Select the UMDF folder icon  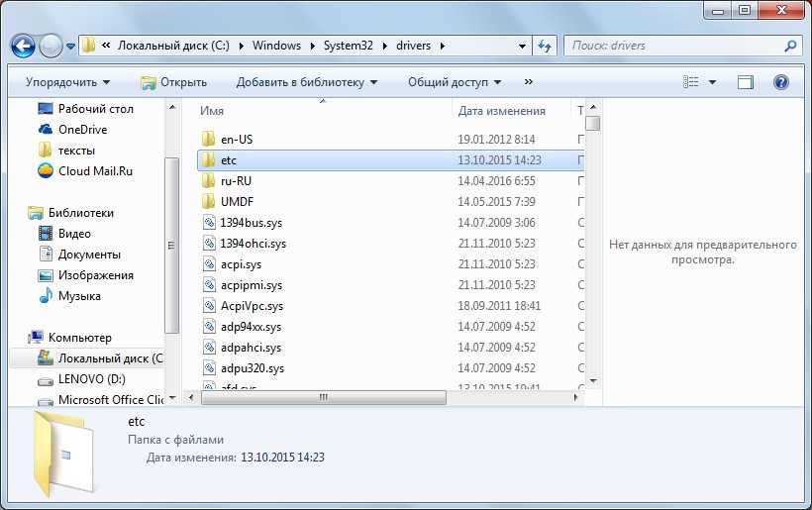[x=209, y=201]
